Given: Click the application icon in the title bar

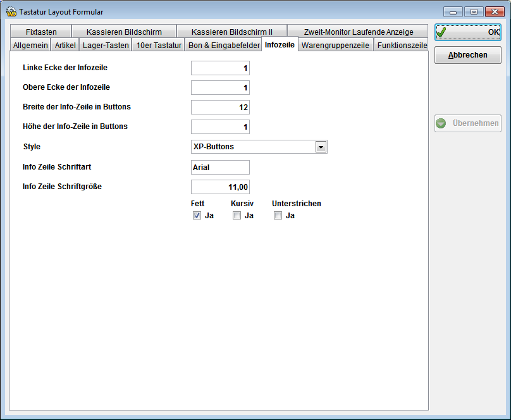Looking at the screenshot, I should click(11, 12).
